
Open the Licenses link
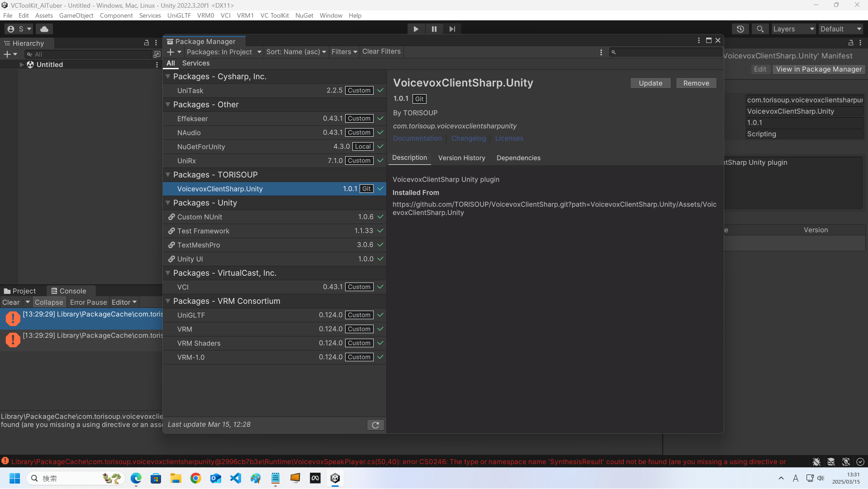click(x=509, y=139)
